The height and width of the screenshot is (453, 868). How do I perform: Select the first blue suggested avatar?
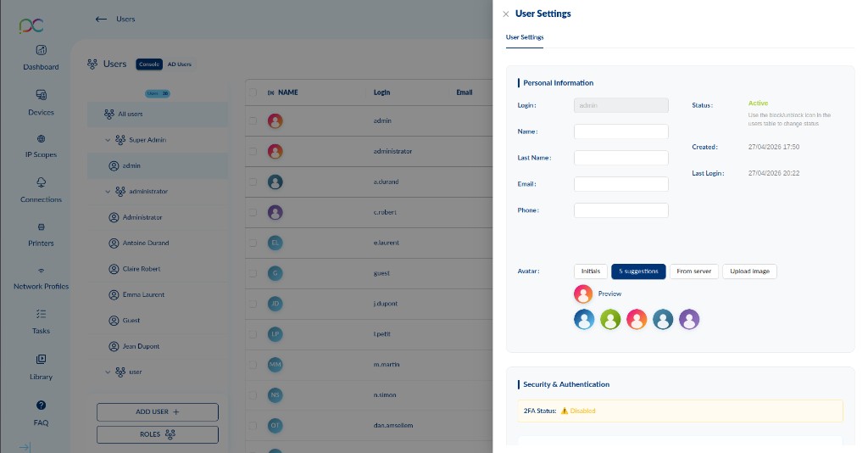(x=584, y=320)
